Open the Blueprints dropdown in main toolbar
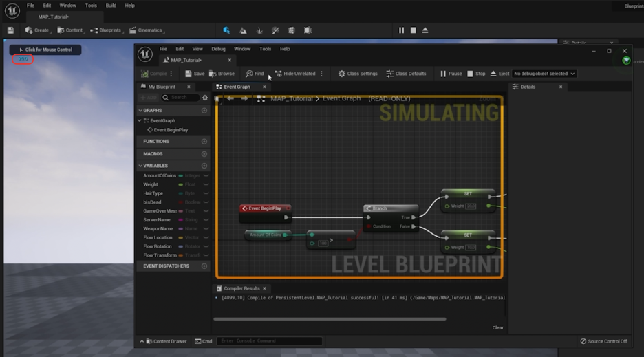This screenshot has width=644, height=357. (106, 30)
